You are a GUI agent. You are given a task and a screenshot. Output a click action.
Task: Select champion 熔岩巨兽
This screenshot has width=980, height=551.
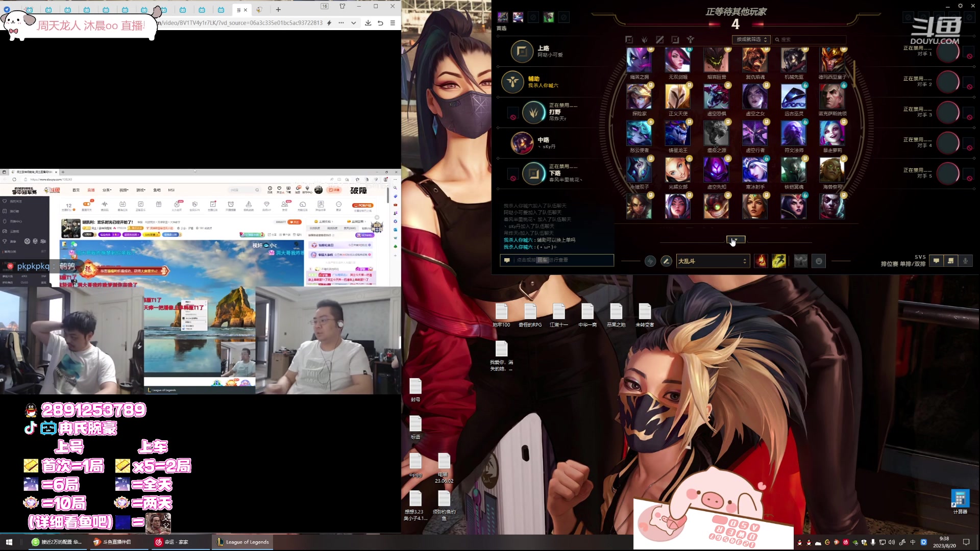point(716,60)
